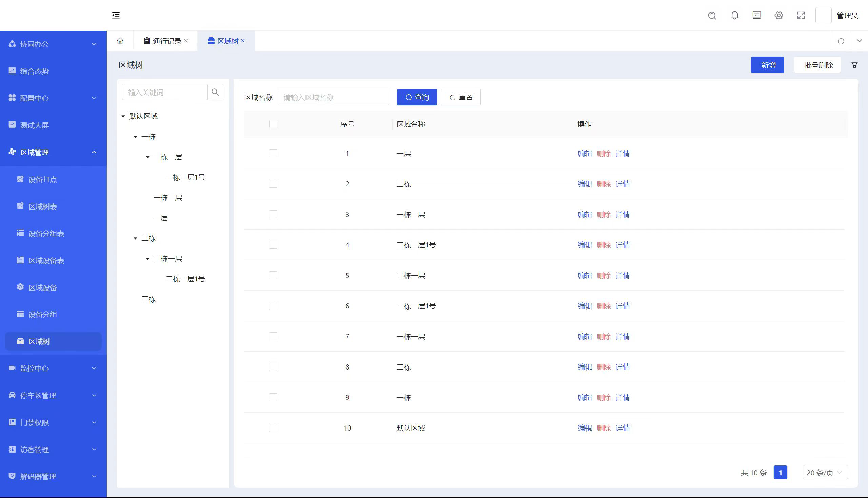Image resolution: width=868 pixels, height=498 pixels.
Task: Click the 解码器管理 shield icon
Action: [x=12, y=476]
